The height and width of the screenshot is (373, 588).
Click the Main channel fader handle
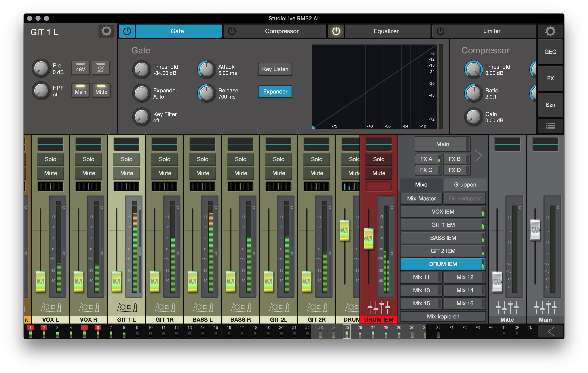[535, 230]
